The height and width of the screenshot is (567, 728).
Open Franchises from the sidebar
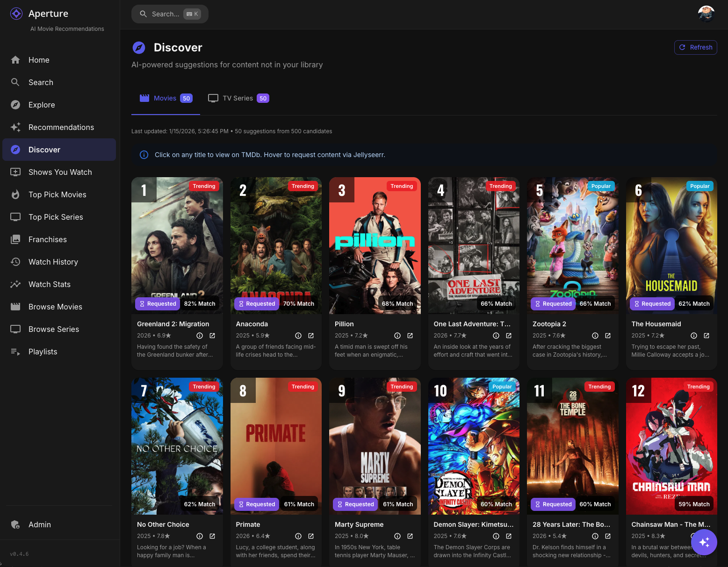[48, 239]
